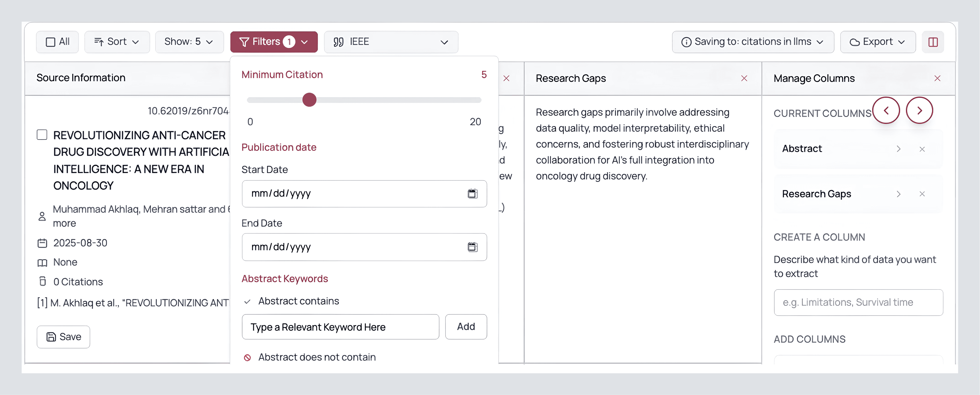The height and width of the screenshot is (395, 980).
Task: Check the Revolutionizing Anti-Cancer paper checkbox
Action: [x=42, y=135]
